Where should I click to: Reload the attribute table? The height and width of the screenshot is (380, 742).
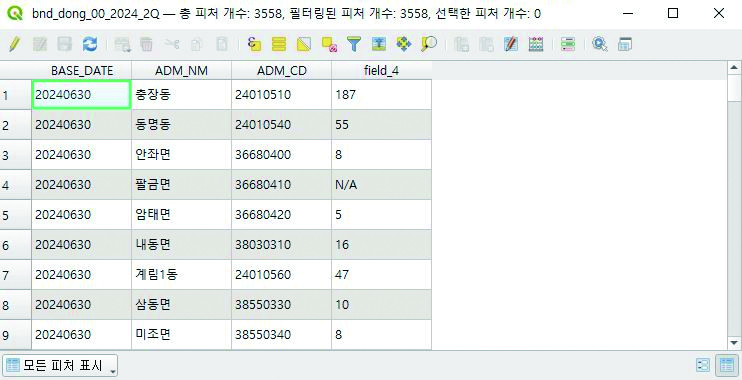[x=89, y=44]
